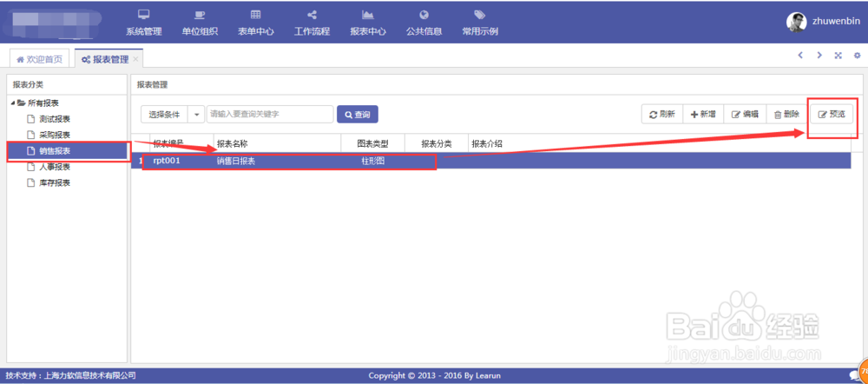Click the 新增 add button

[703, 114]
